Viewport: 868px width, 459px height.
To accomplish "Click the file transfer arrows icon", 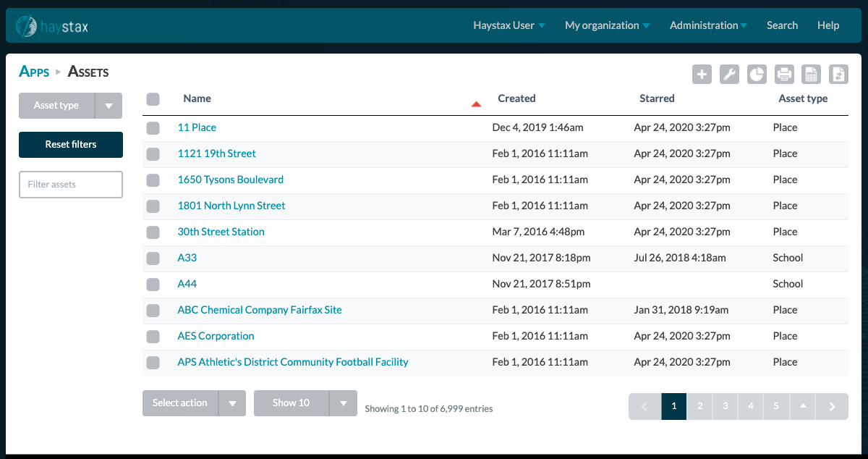I will 838,74.
